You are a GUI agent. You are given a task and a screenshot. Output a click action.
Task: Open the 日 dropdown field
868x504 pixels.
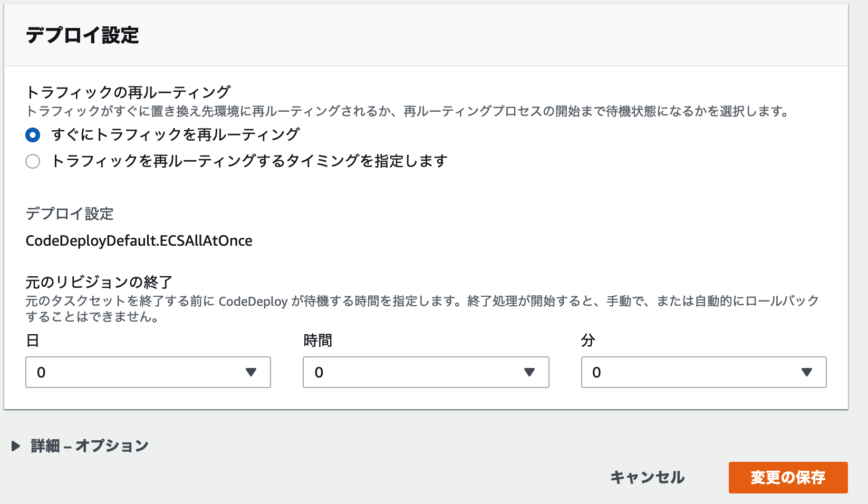coord(148,372)
